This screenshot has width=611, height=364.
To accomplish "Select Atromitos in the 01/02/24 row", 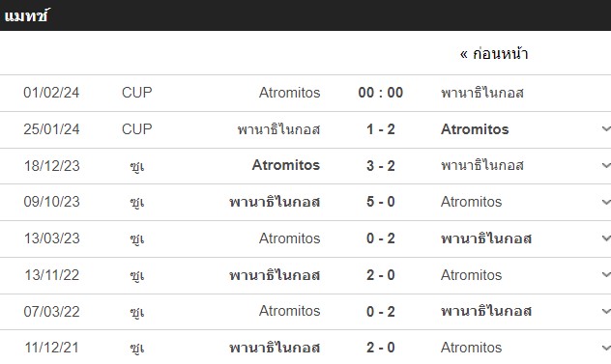I will (x=289, y=93).
